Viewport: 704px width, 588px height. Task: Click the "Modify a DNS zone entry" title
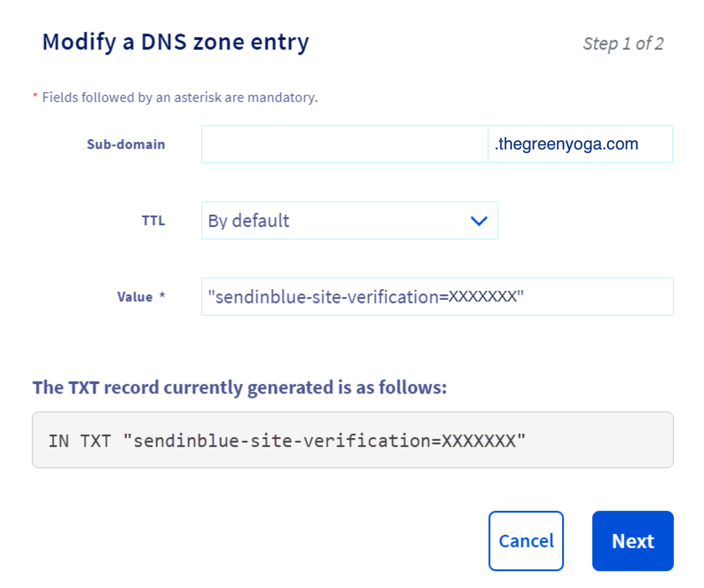(x=176, y=42)
